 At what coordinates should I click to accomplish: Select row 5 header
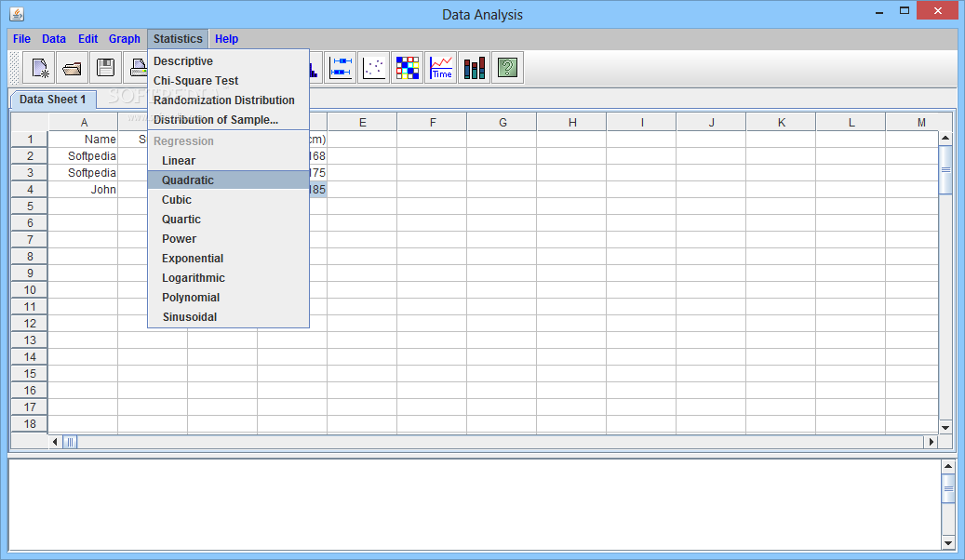(30, 207)
